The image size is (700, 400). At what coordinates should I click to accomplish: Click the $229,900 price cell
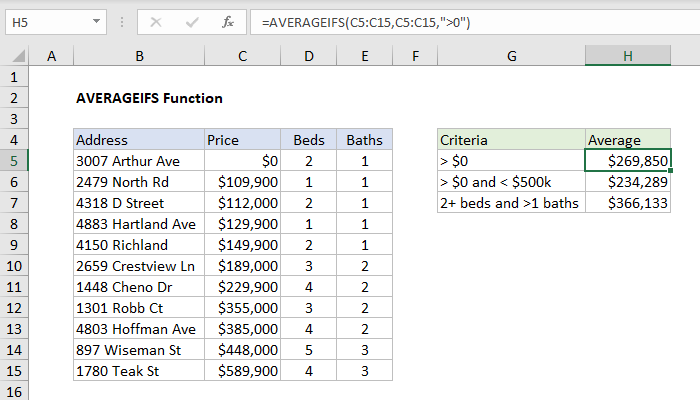[242, 287]
